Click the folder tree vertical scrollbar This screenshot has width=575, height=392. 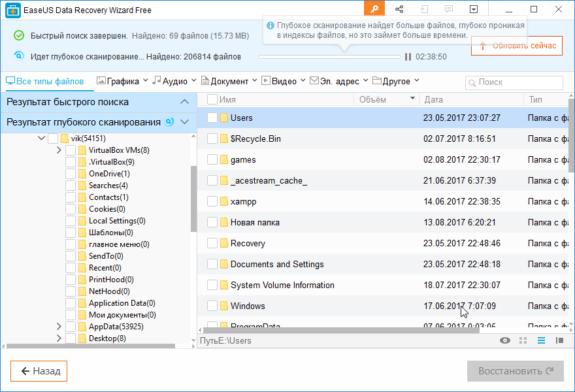[x=193, y=199]
